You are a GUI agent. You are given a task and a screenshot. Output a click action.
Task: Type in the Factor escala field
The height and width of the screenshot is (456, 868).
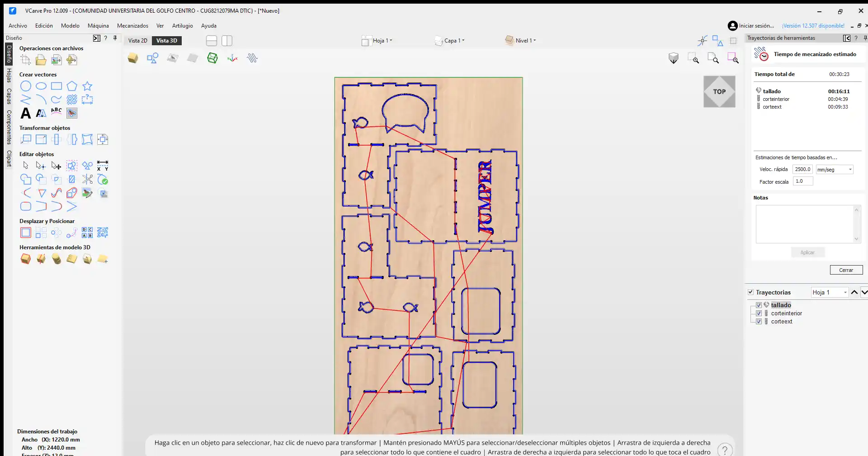[x=802, y=181]
